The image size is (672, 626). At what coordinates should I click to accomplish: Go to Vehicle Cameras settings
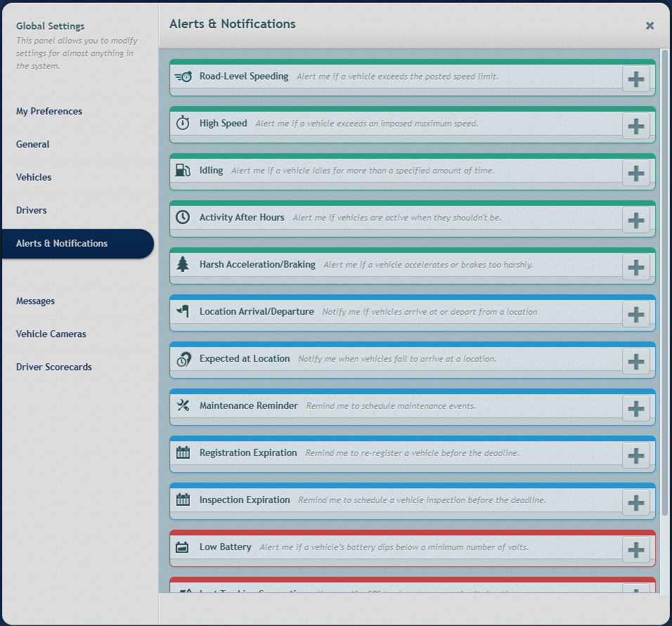pyautogui.click(x=51, y=334)
